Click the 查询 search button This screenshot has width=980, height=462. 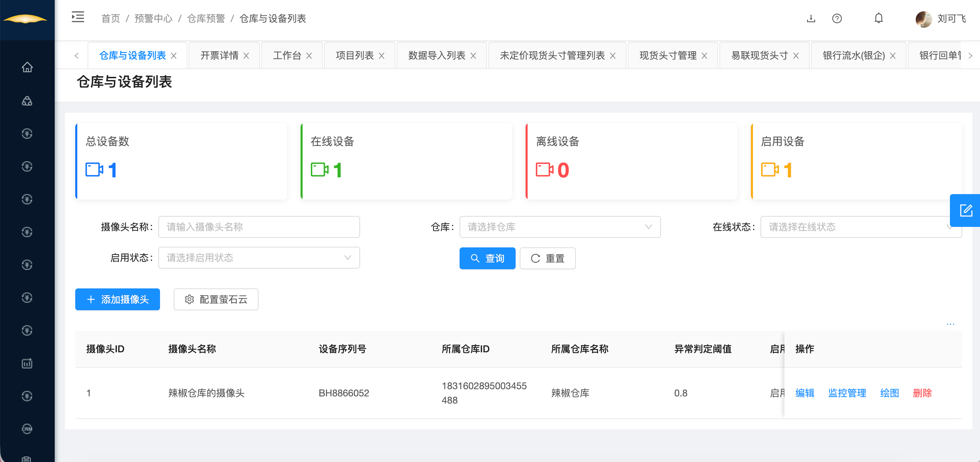pos(487,258)
